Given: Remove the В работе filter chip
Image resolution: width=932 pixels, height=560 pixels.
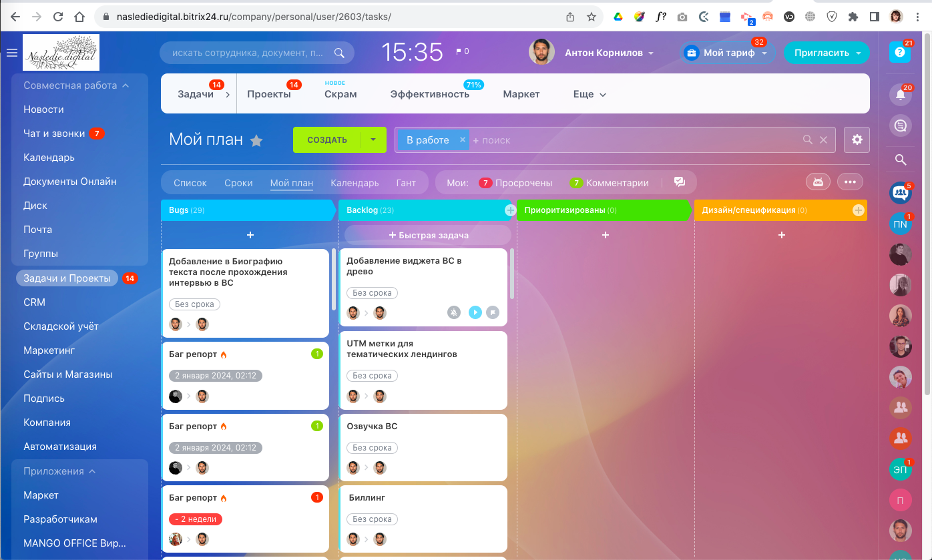Looking at the screenshot, I should (462, 139).
